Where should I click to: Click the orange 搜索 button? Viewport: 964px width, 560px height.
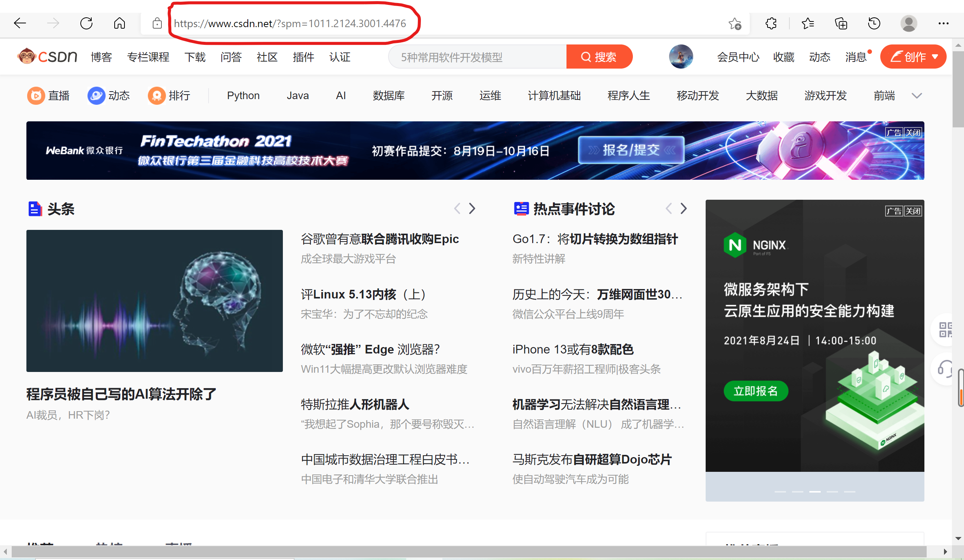tap(599, 57)
